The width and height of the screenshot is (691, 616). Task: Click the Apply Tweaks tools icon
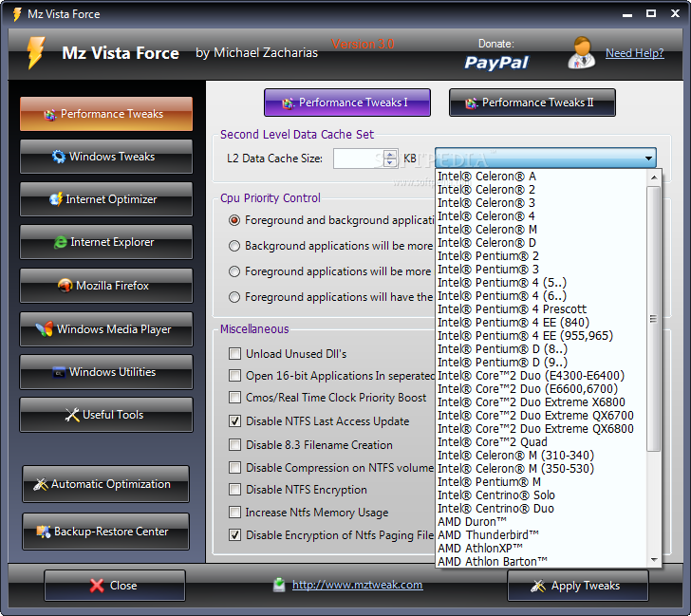click(x=538, y=586)
